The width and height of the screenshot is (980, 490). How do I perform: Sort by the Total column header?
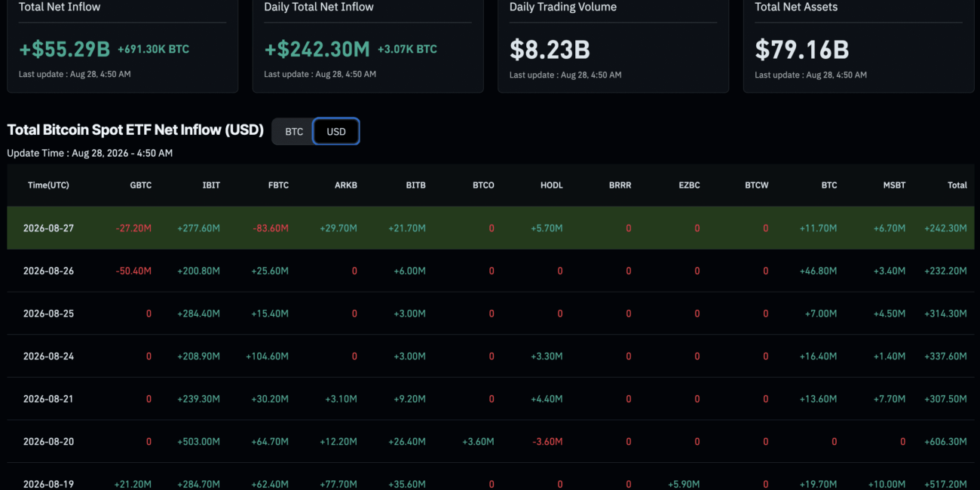pyautogui.click(x=957, y=185)
